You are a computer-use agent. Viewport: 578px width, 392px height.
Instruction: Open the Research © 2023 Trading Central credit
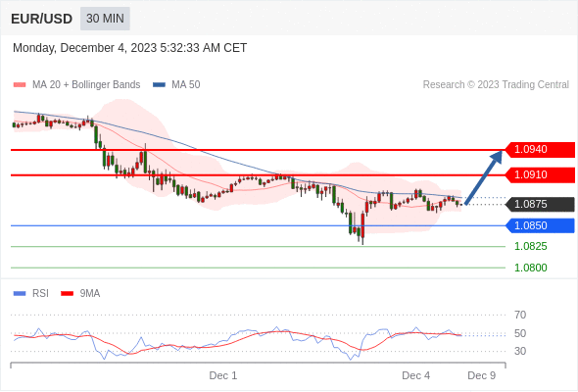click(496, 85)
